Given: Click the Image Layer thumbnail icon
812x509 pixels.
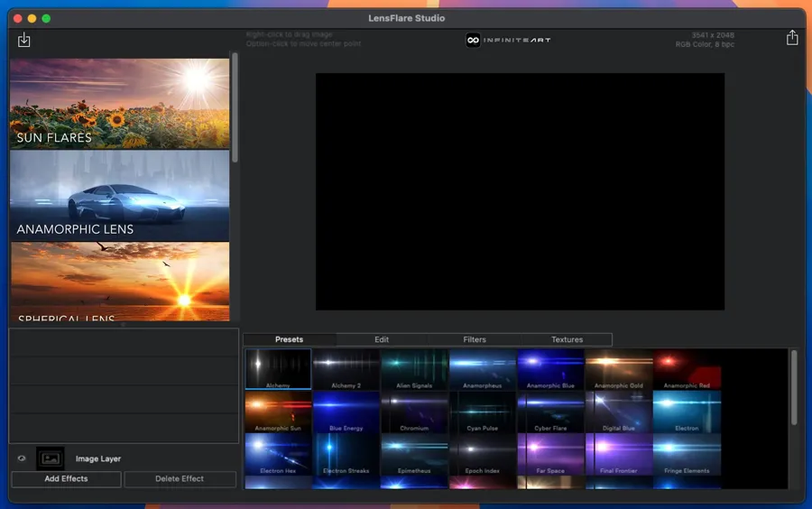Looking at the screenshot, I should (50, 458).
